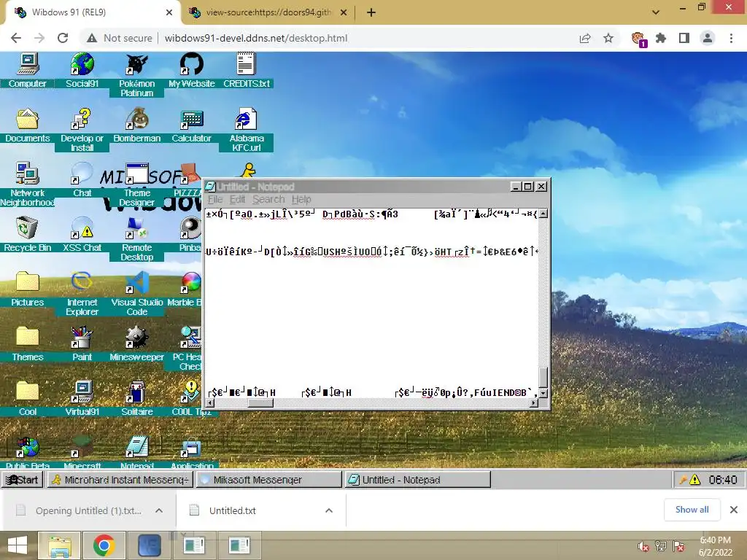Switch to view-source browser tab
The image size is (747, 560).
[268, 12]
